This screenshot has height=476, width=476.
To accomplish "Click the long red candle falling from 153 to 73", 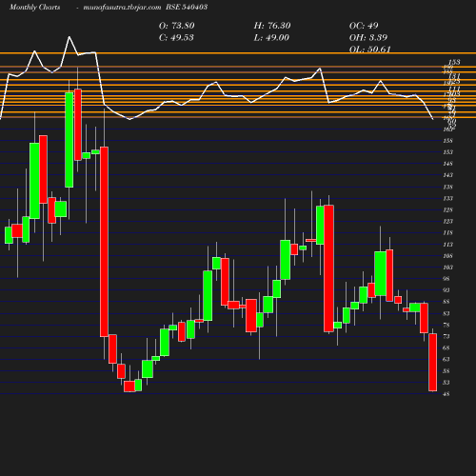I will coord(104,242).
